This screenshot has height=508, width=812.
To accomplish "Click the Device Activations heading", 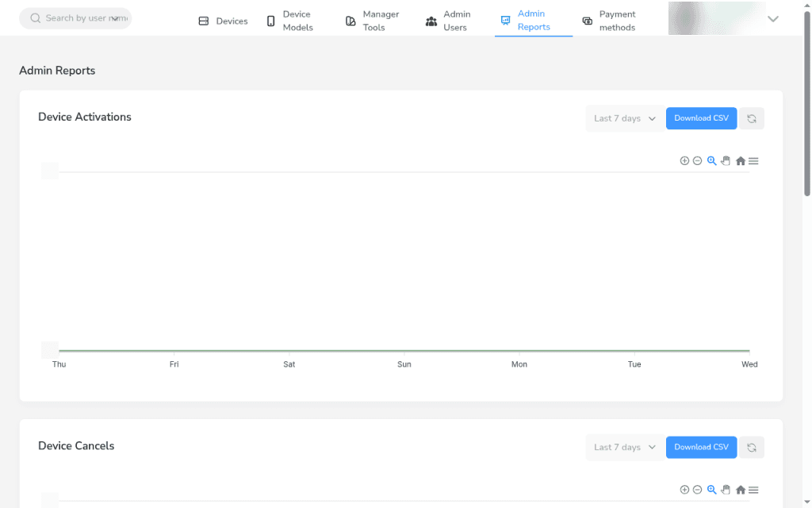I will [85, 117].
